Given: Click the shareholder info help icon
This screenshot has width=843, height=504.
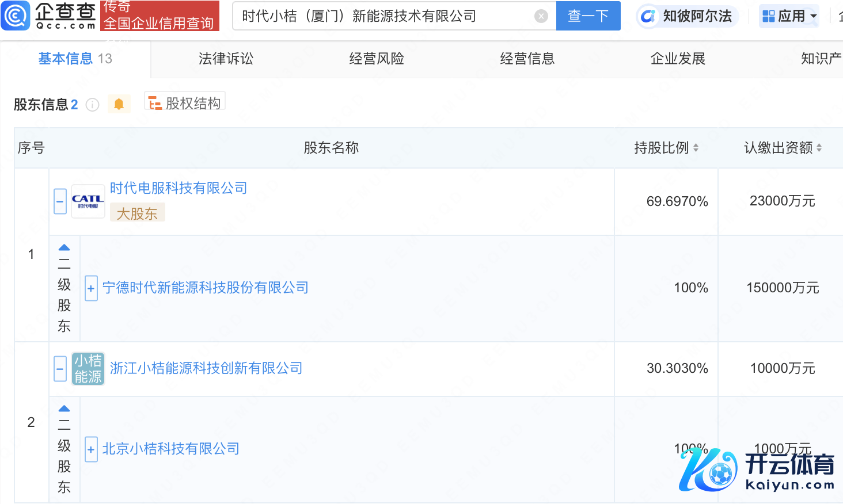Looking at the screenshot, I should click(x=92, y=105).
